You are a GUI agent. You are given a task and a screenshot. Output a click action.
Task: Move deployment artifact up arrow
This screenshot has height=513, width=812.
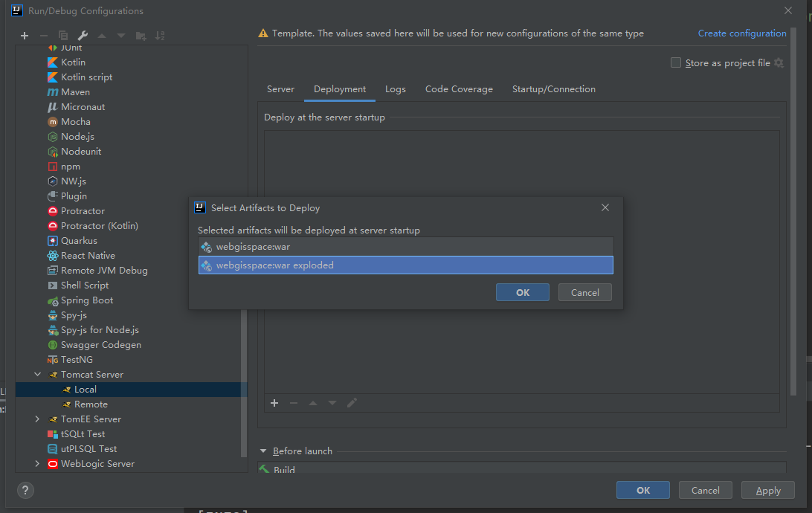click(313, 403)
